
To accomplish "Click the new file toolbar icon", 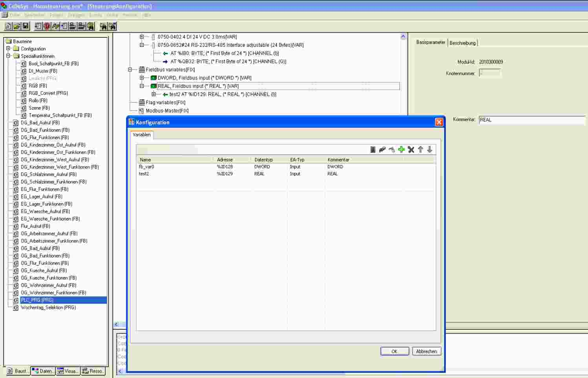I will point(8,26).
